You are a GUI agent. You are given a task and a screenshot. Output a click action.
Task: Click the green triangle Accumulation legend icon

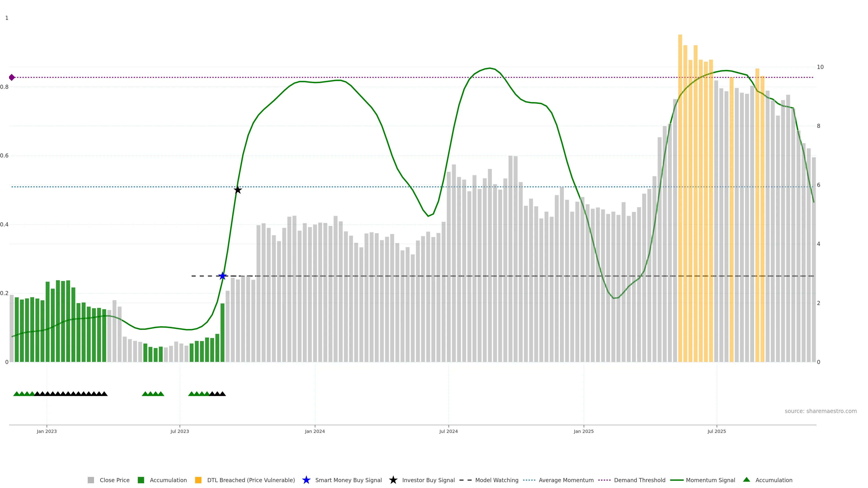pos(746,480)
